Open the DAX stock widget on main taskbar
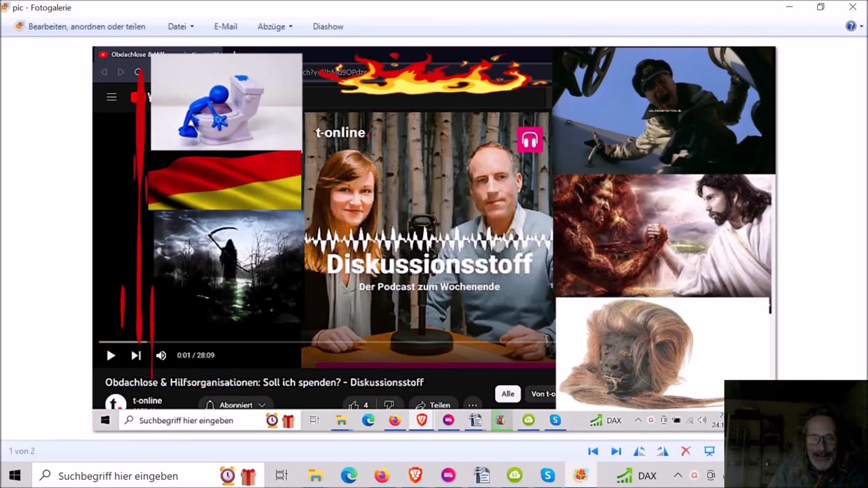The width and height of the screenshot is (868, 488). (636, 476)
